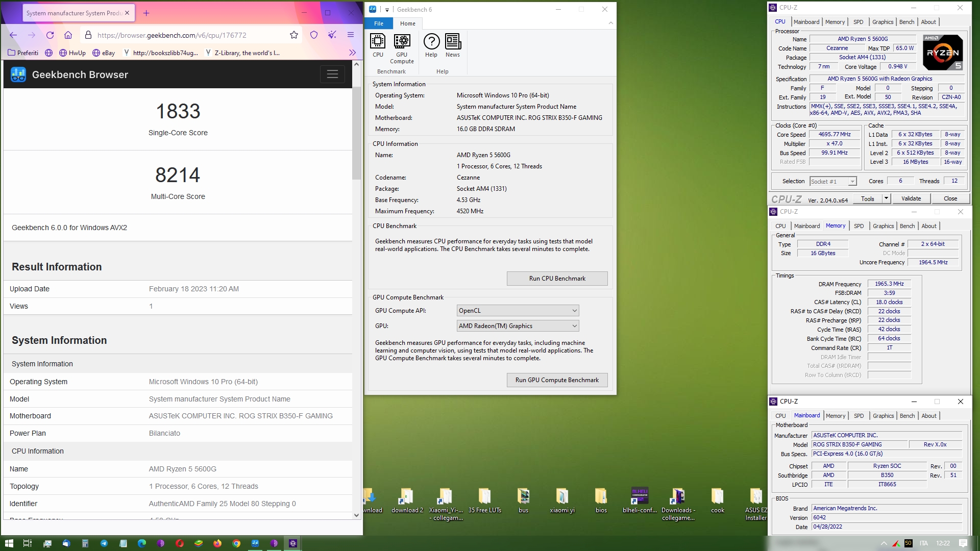
Task: Open the Windows Start button
Action: 9,543
